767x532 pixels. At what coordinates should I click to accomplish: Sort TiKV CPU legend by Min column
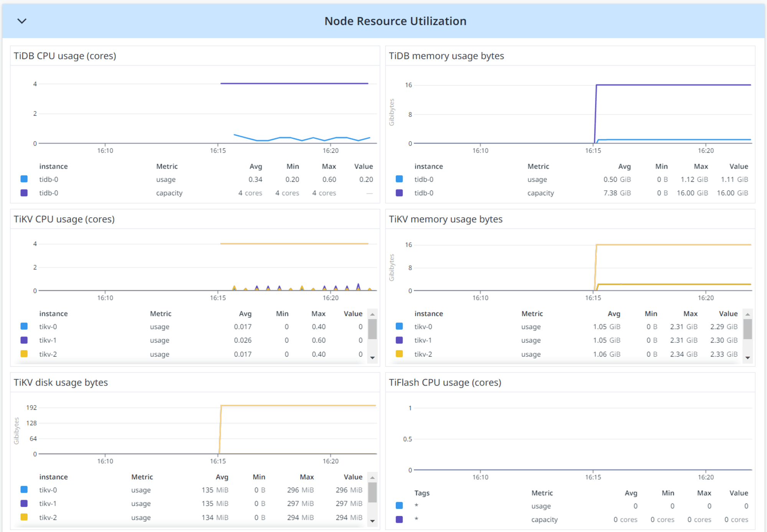coord(282,314)
